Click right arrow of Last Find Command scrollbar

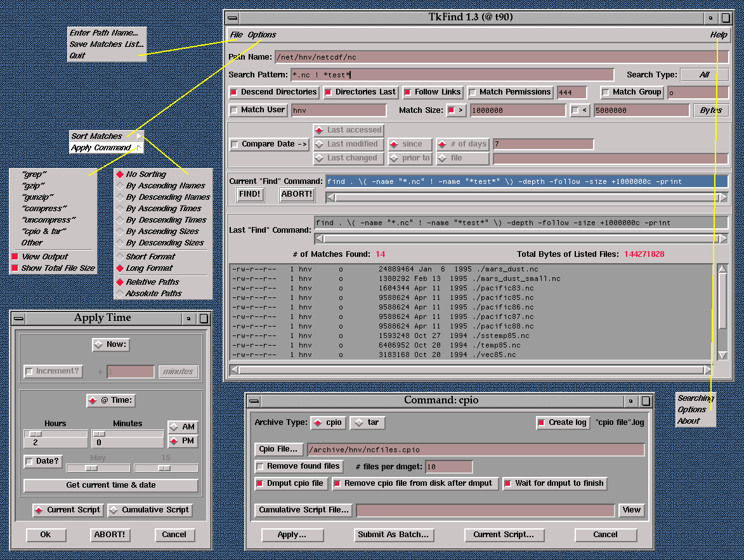coord(722,239)
